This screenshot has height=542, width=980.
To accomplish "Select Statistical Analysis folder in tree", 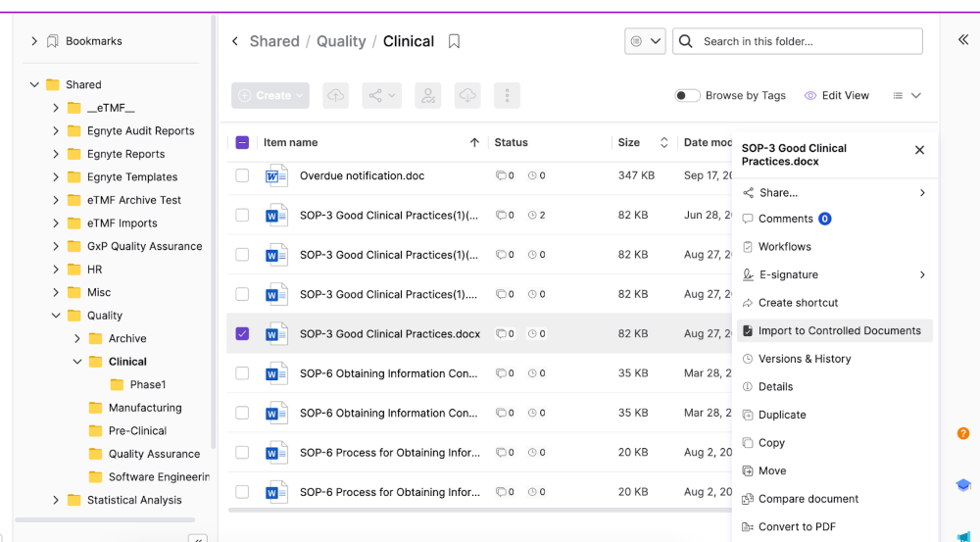I will click(x=134, y=500).
